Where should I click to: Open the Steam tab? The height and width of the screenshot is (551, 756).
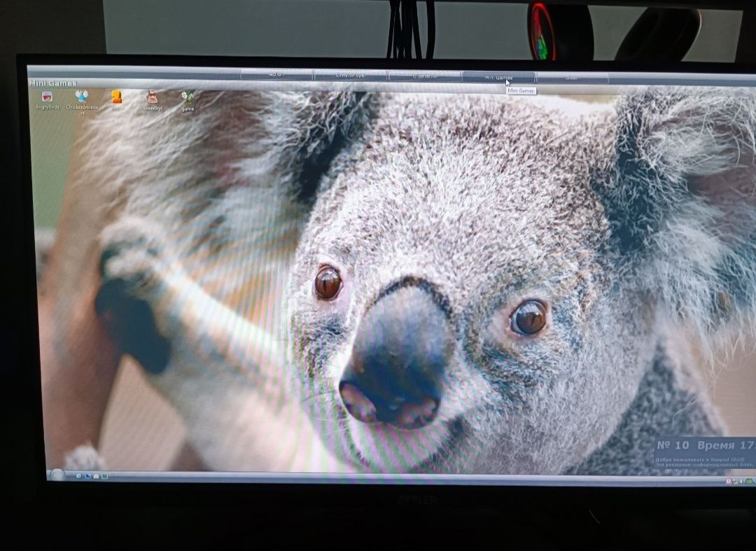[573, 78]
